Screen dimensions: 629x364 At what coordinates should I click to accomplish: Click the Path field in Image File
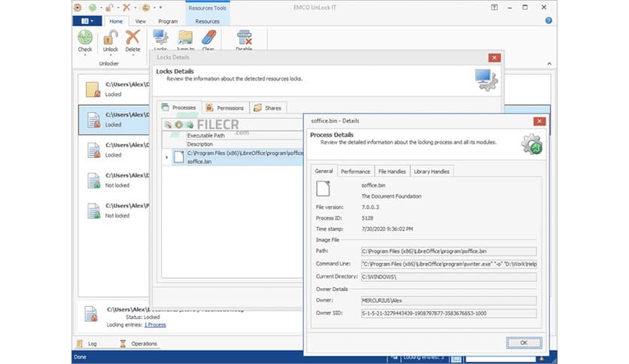(x=448, y=251)
